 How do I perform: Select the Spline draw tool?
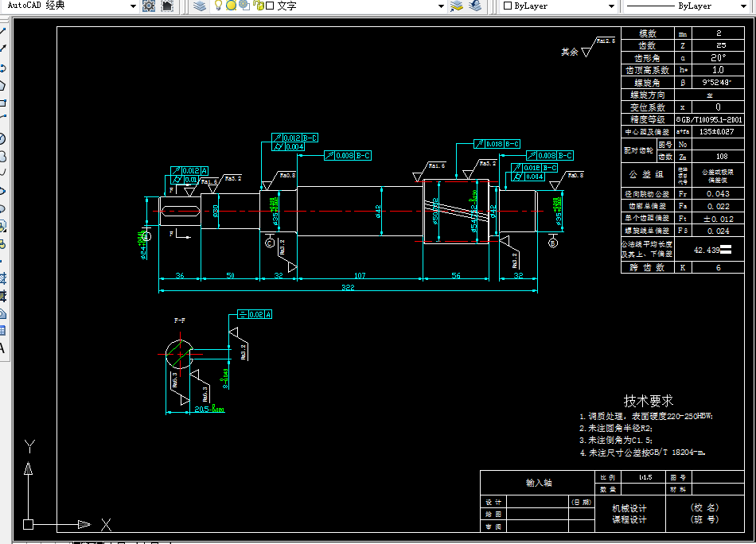[2, 173]
